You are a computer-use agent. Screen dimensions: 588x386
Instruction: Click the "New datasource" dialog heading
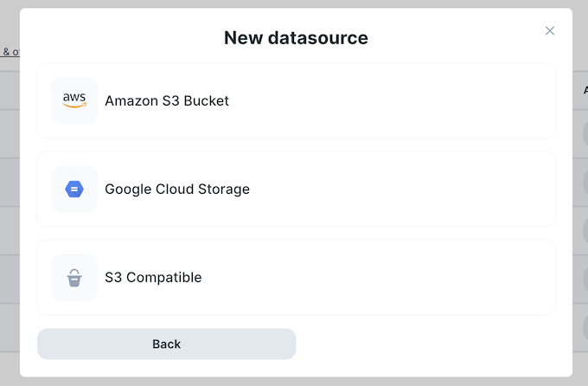click(296, 37)
